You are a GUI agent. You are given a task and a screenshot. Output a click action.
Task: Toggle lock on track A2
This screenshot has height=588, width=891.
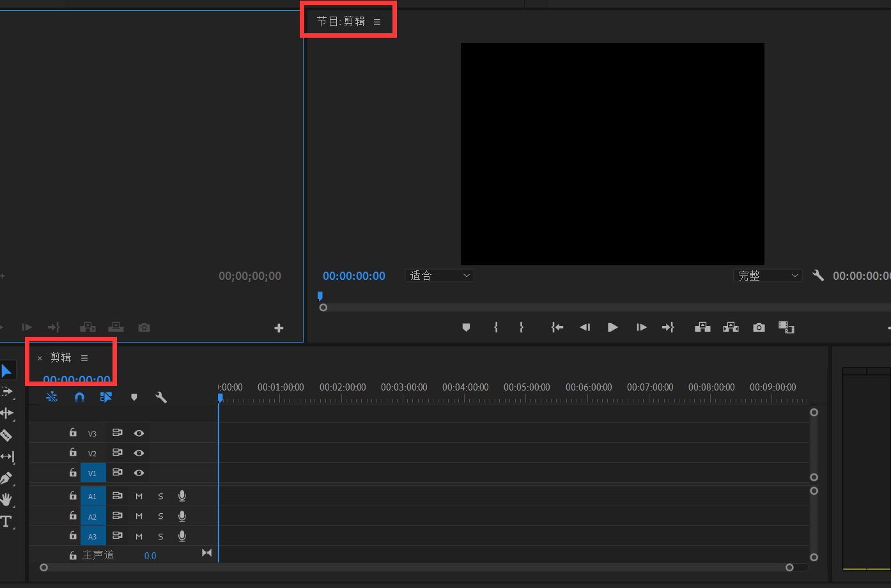click(73, 515)
